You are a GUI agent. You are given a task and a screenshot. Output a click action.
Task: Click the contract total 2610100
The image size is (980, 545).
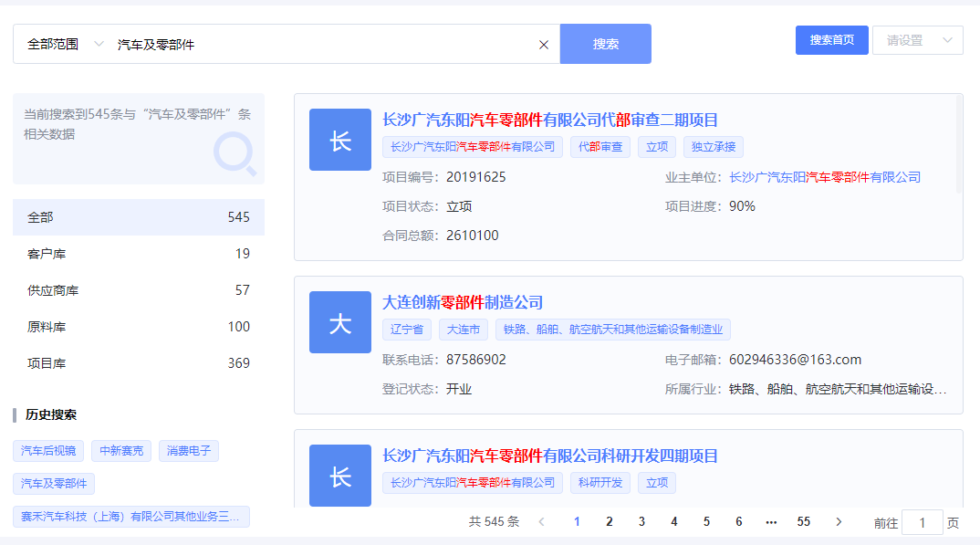473,236
